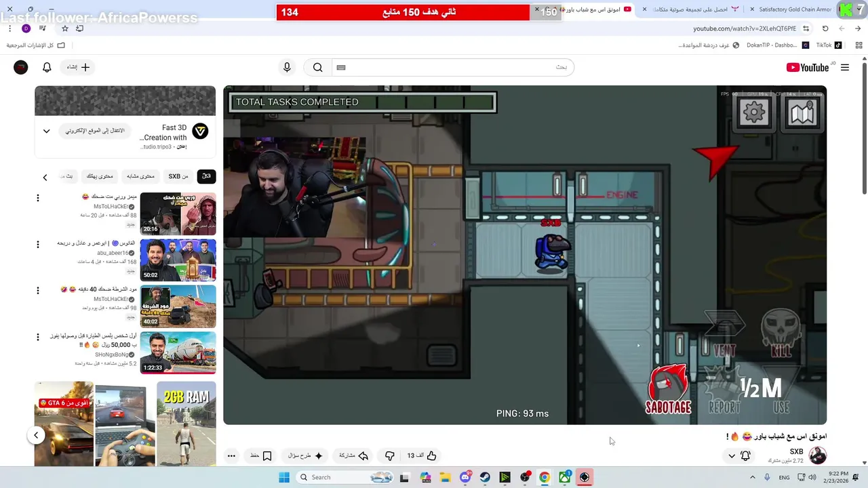Focus the YouTube search box
Viewport: 868px width, 488px height.
[x=452, y=67]
